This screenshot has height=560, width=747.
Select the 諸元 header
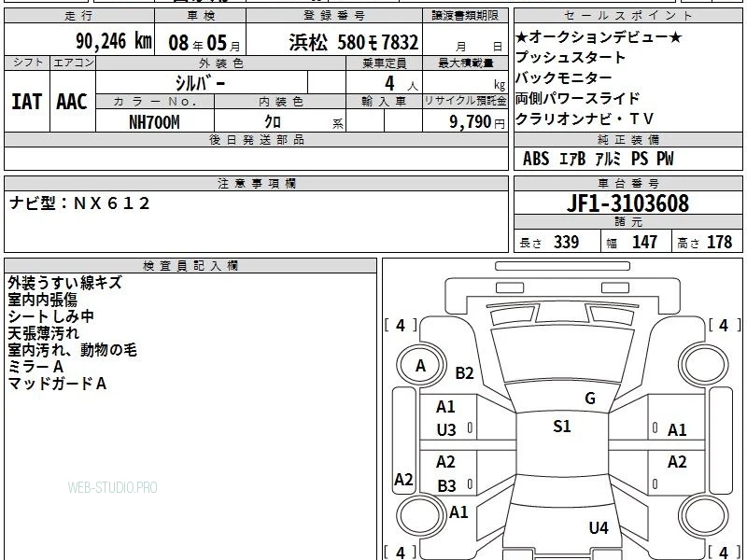coord(627,221)
